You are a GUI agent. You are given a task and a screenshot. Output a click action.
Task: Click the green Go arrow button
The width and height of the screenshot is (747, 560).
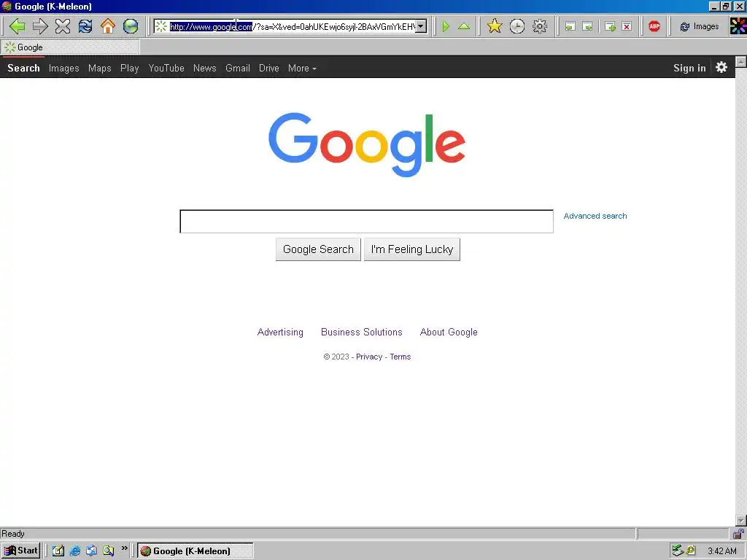coord(446,27)
